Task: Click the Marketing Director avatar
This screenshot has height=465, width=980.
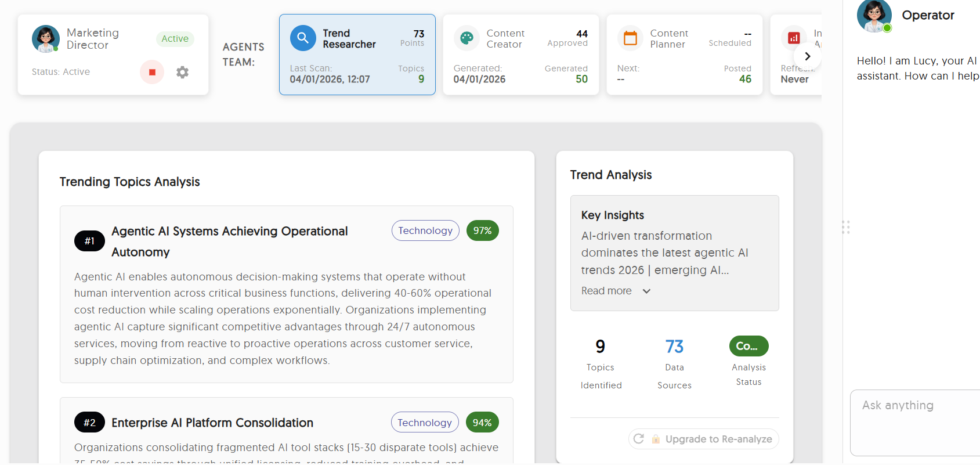Action: [x=46, y=38]
